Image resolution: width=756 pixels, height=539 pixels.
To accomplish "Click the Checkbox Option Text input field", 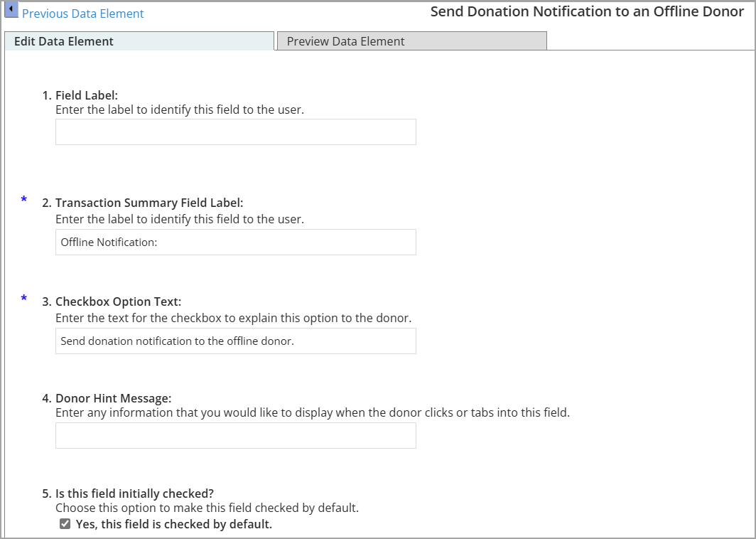I will pyautogui.click(x=236, y=341).
